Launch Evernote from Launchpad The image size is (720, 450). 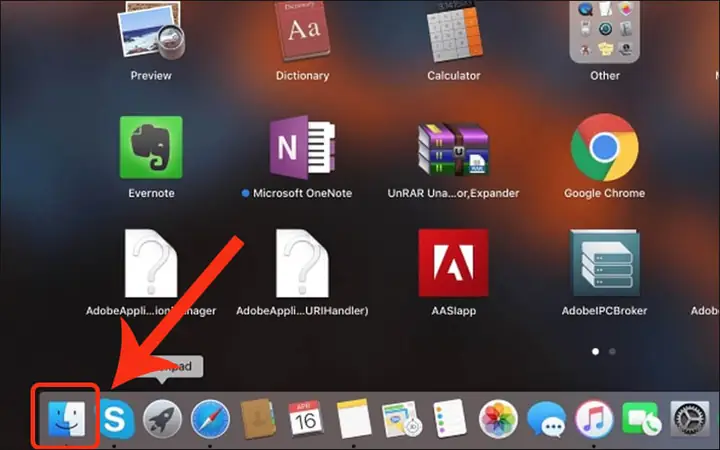151,147
